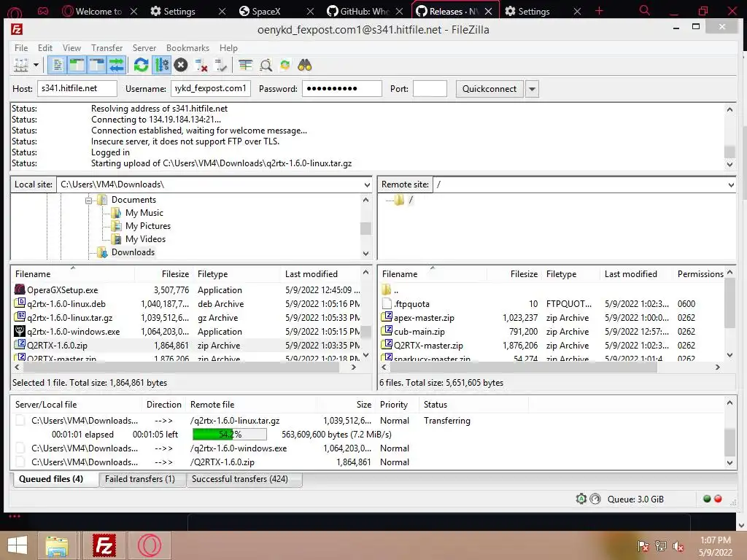
Task: Open the Site Manager dropdown arrow
Action: pos(36,65)
